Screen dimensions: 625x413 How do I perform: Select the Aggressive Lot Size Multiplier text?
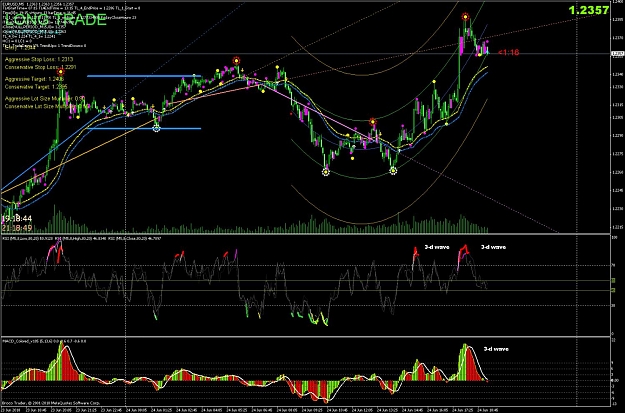(x=45, y=98)
